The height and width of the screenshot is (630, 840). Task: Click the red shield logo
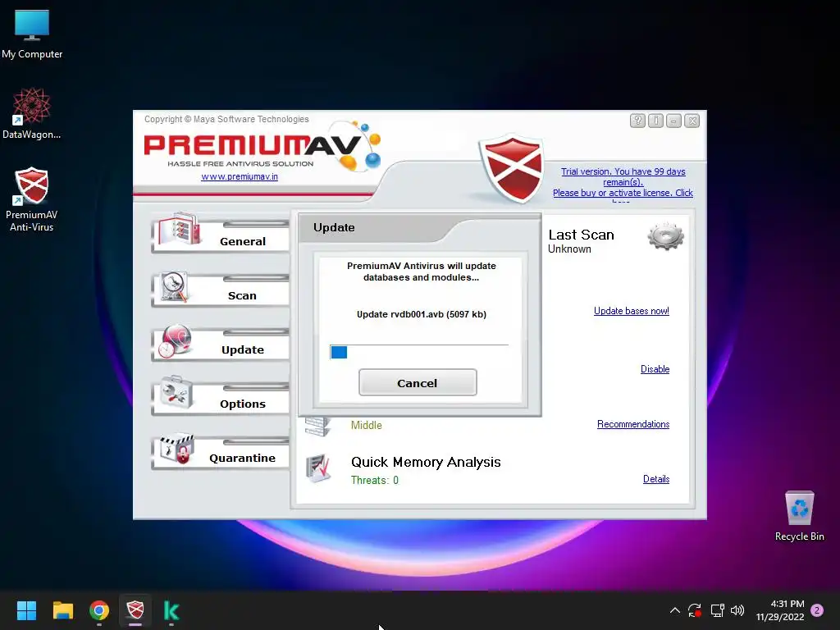[x=512, y=167]
